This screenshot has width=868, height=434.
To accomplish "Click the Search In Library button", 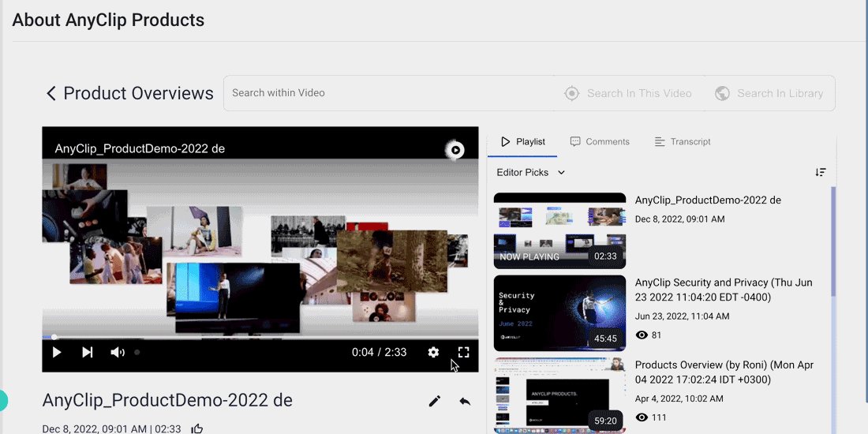I will click(x=769, y=93).
